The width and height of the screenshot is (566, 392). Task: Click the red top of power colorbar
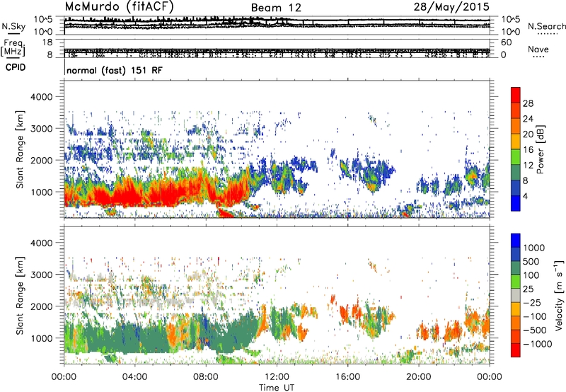[x=516, y=95]
